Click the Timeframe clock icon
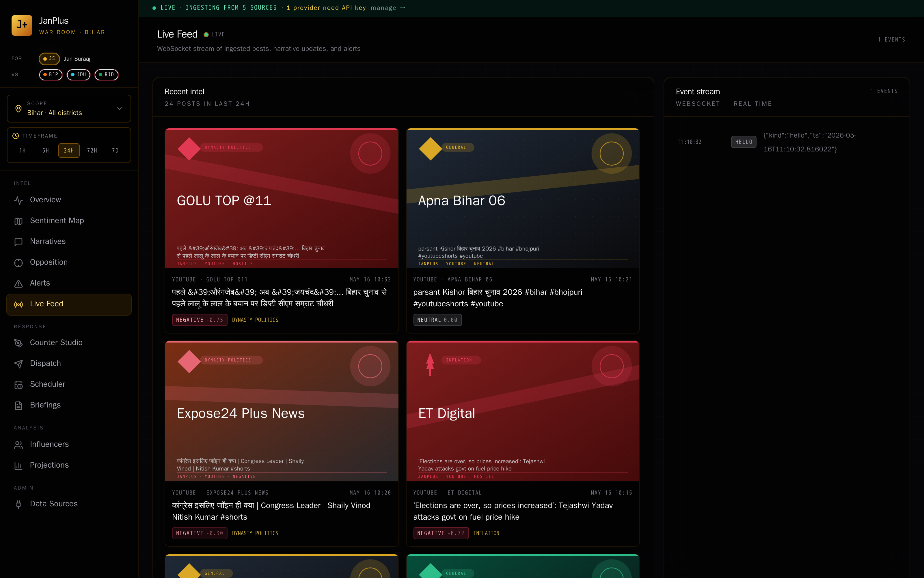Viewport: 924px width, 578px height. tap(16, 136)
